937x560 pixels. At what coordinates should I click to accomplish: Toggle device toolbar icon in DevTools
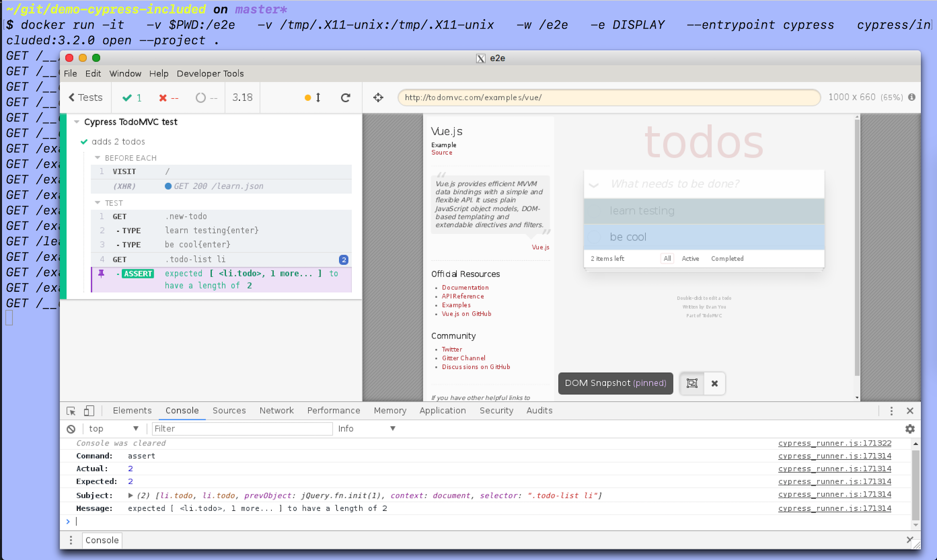point(89,411)
